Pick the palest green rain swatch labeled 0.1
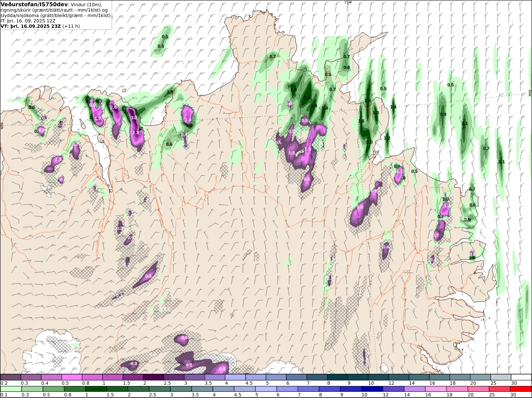 coord(10,389)
